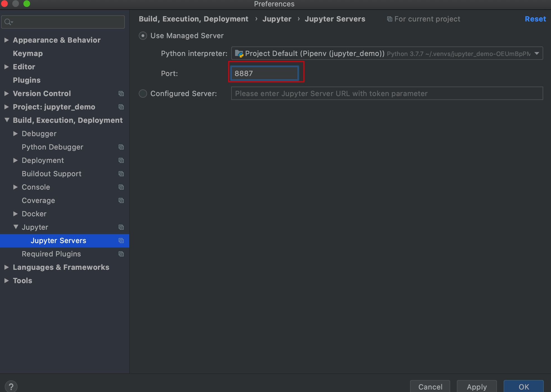Screen dimensions: 551x392
Task: Click project-level icon beside Console
Action: (121, 187)
